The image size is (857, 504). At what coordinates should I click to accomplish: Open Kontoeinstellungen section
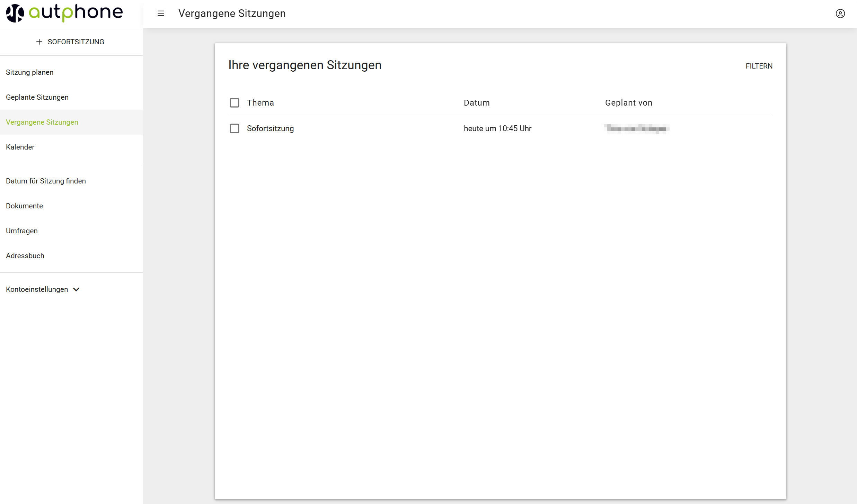37,289
